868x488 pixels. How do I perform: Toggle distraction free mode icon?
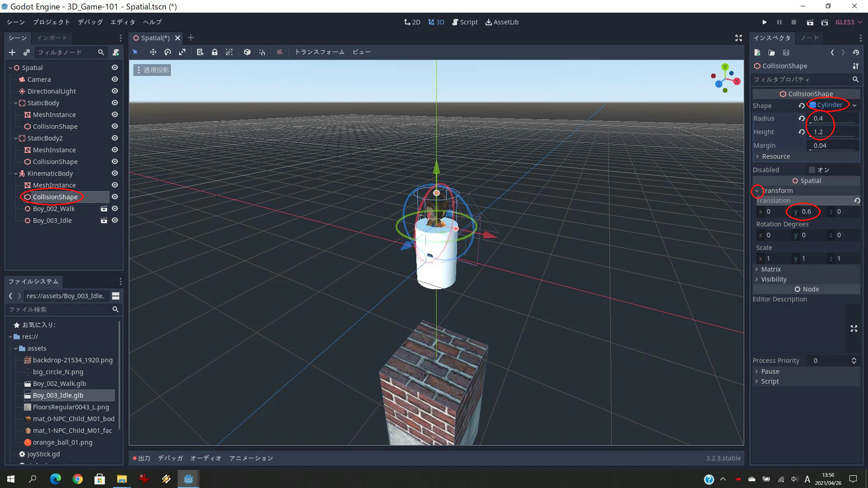coord(738,38)
